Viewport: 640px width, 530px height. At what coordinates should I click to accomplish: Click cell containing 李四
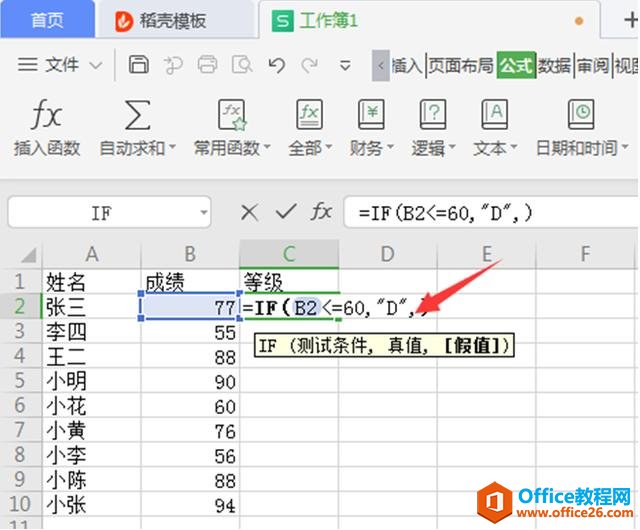(x=92, y=332)
